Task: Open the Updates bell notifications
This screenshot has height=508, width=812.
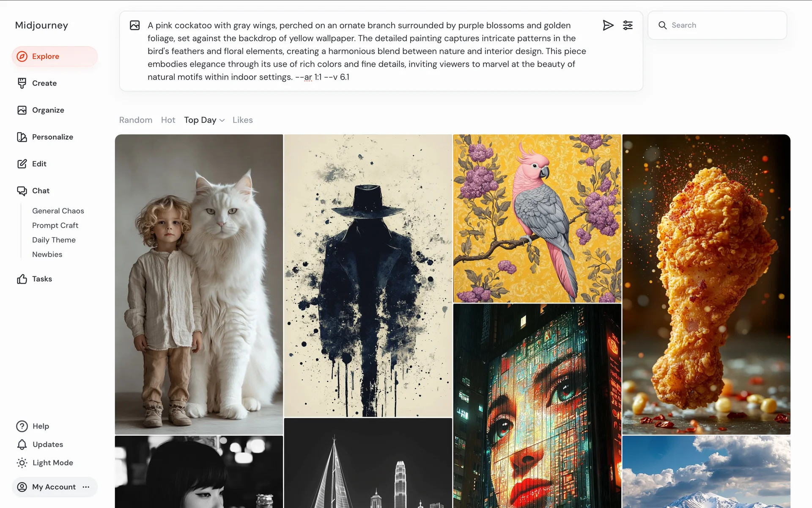Action: (47, 444)
